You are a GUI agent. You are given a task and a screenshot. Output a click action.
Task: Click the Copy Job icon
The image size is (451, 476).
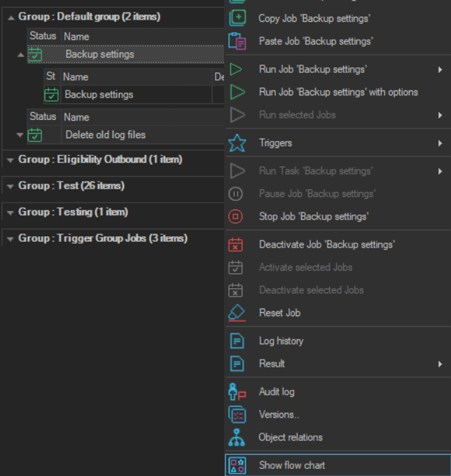(x=237, y=18)
